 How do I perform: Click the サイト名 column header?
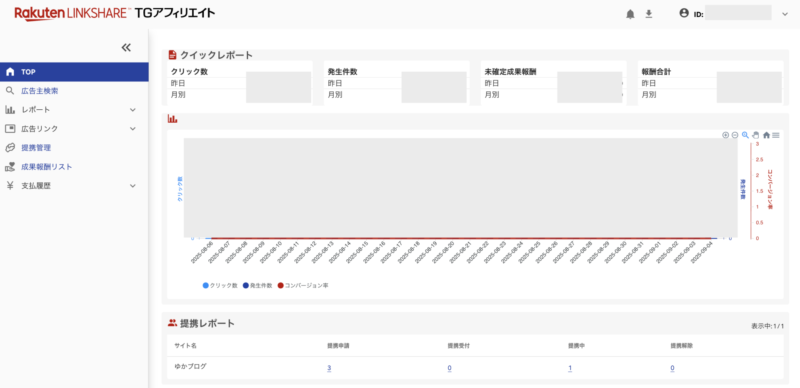[185, 346]
